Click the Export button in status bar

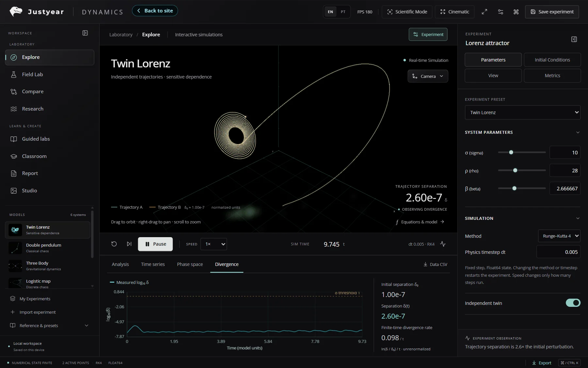(542, 363)
